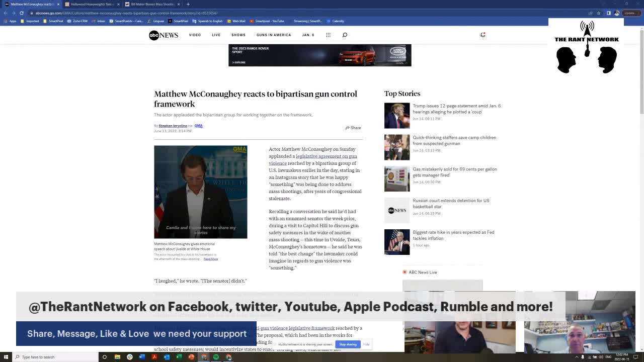This screenshot has height=362, width=644.
Task: Close the Hollywood Heavyweights tab
Action: [118, 4]
